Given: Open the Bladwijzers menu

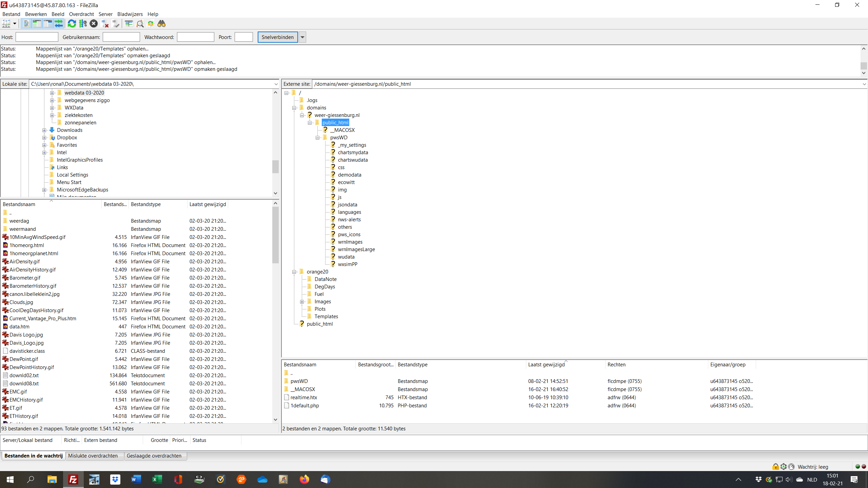Looking at the screenshot, I should point(130,14).
